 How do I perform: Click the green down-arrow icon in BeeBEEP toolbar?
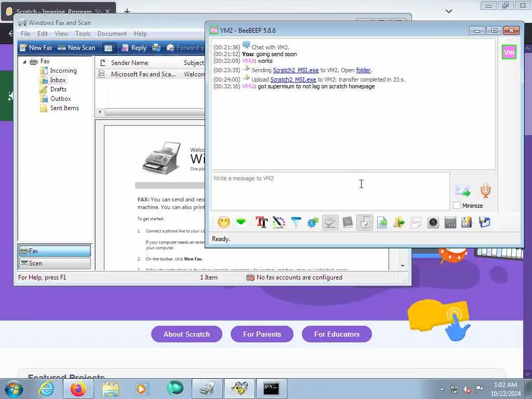coord(241,222)
